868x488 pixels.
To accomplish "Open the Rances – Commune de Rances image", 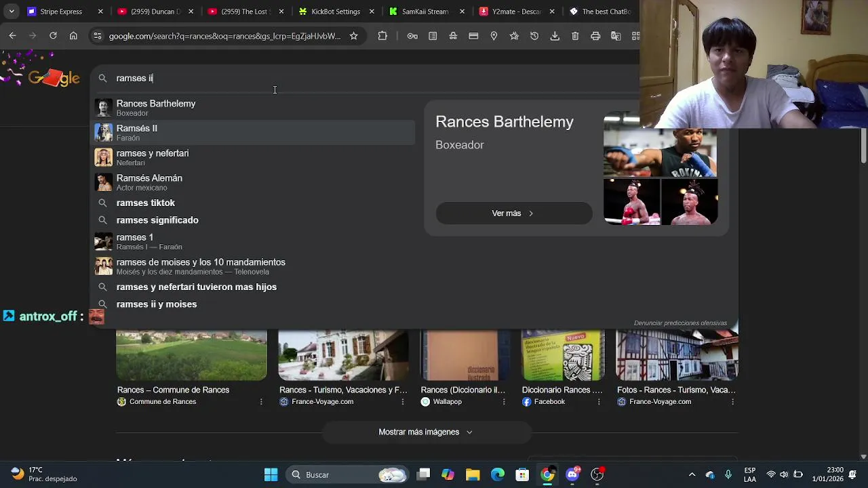I will 191,355.
